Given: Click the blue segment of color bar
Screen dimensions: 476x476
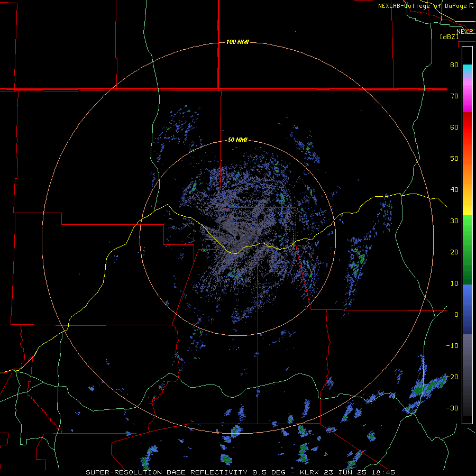Looking at the screenshot, I should tap(467, 309).
